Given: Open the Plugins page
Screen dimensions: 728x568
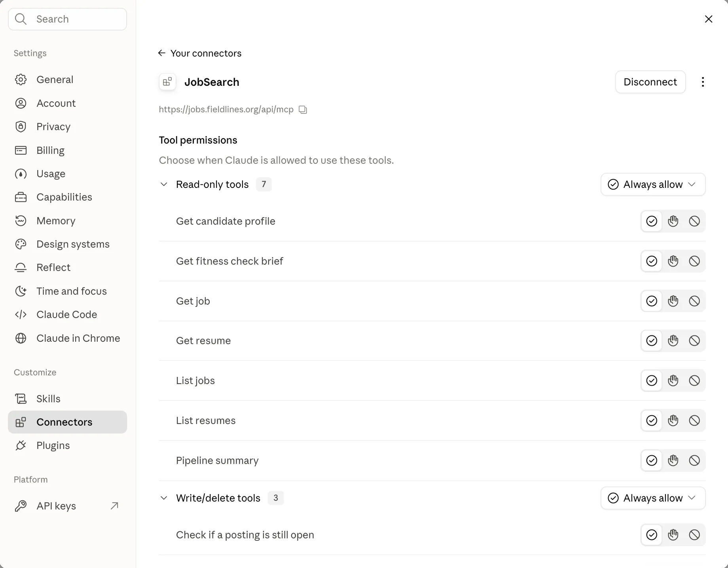Looking at the screenshot, I should tap(67, 445).
